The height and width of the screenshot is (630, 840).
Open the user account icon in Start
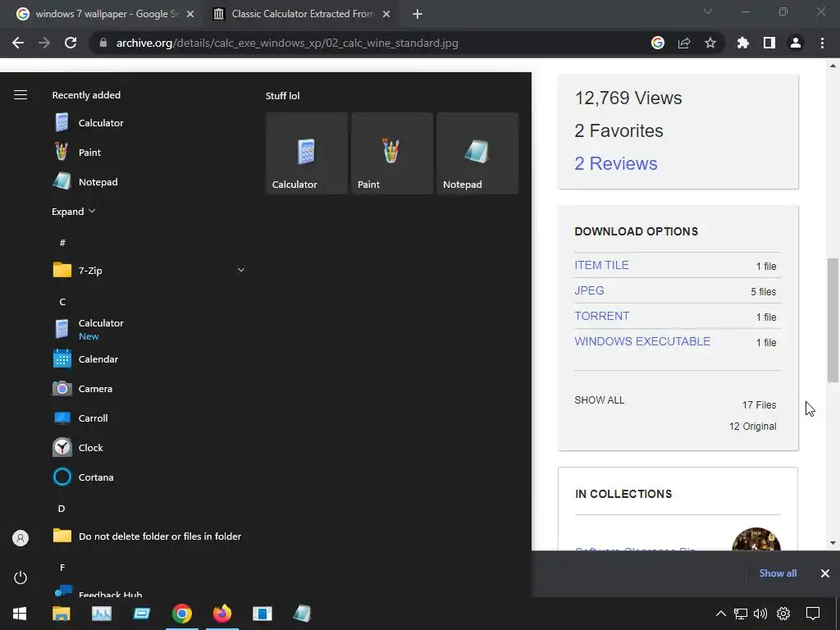(x=21, y=538)
